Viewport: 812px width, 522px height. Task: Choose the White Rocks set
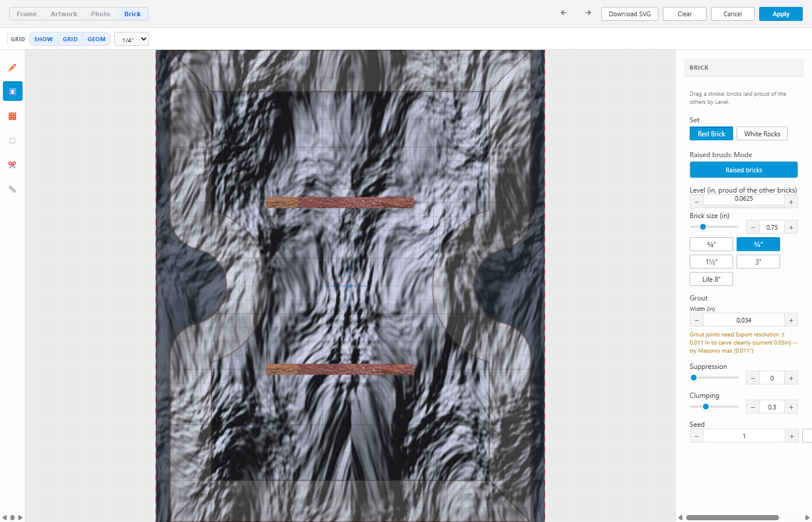pos(762,133)
